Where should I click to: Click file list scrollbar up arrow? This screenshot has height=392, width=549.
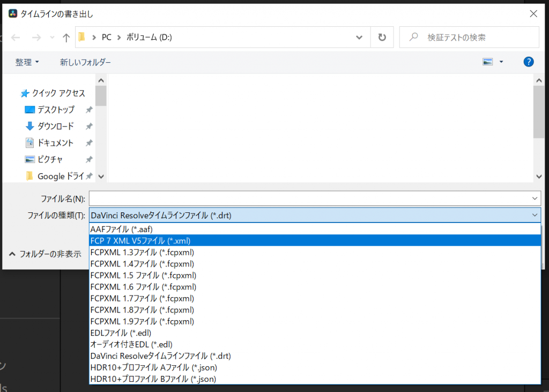pyautogui.click(x=539, y=80)
